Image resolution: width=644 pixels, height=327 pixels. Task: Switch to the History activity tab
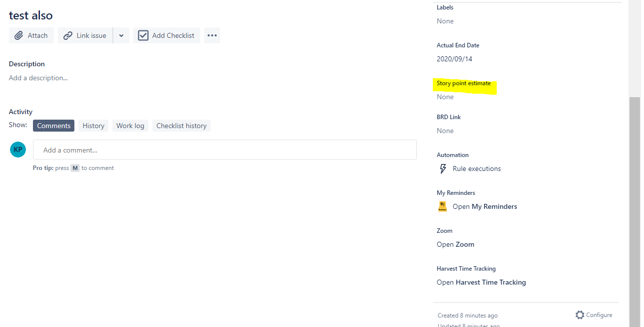click(93, 126)
